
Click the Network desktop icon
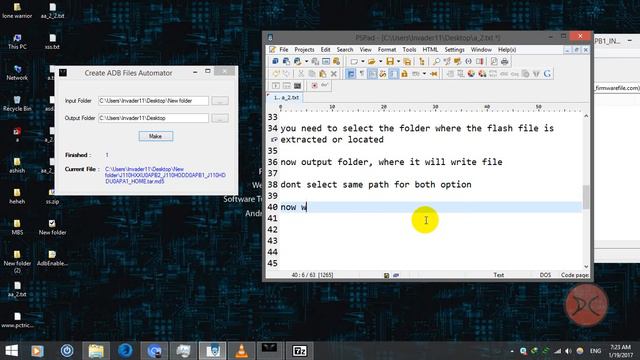click(x=17, y=73)
